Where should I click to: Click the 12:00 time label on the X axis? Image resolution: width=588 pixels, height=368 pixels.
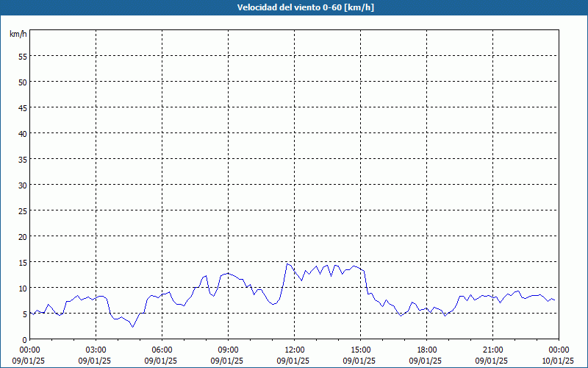(x=295, y=350)
